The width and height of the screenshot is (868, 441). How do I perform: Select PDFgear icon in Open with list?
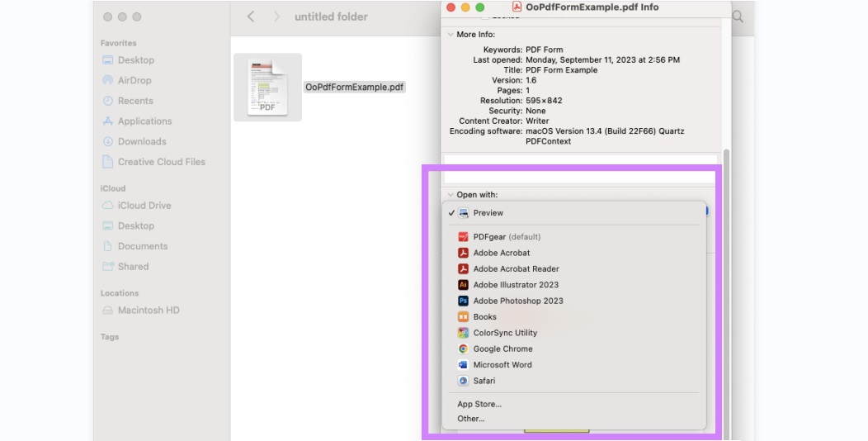tap(463, 236)
